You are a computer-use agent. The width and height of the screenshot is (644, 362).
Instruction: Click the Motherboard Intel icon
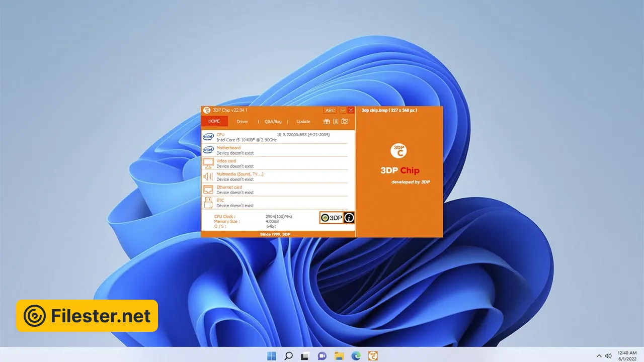pos(208,150)
